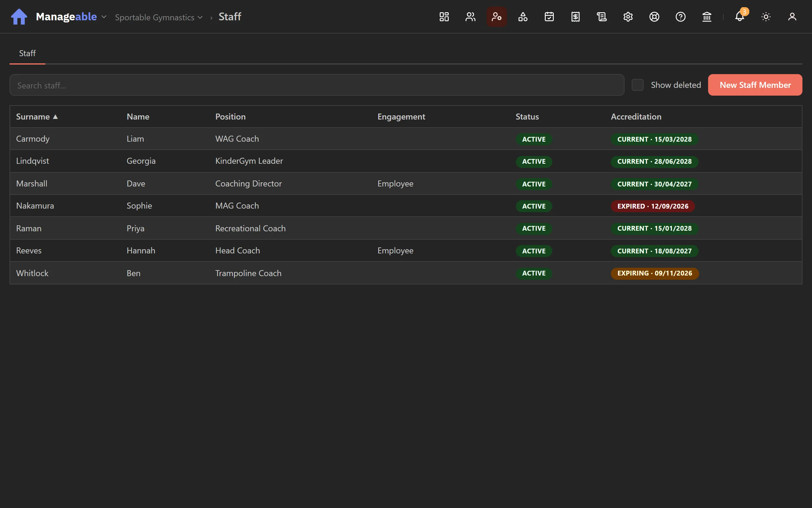Click the EXPIRED · 12/09/2026 accreditation badge

pyautogui.click(x=653, y=206)
